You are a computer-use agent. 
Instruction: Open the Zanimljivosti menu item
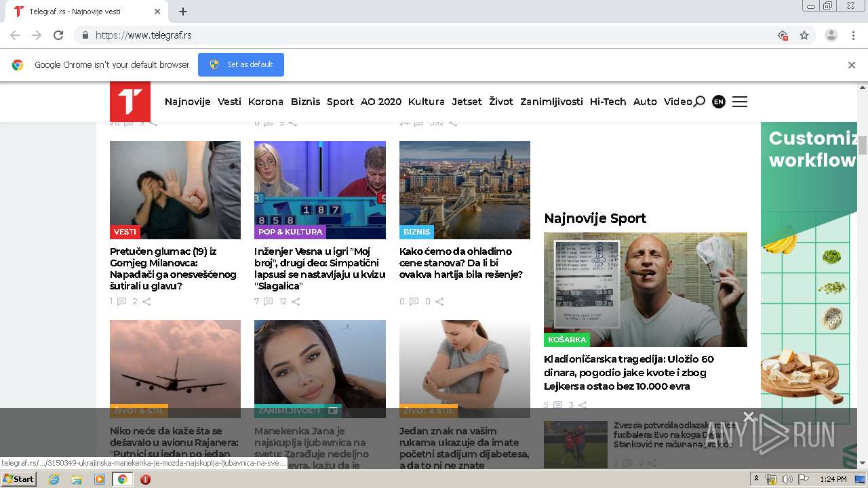(551, 102)
